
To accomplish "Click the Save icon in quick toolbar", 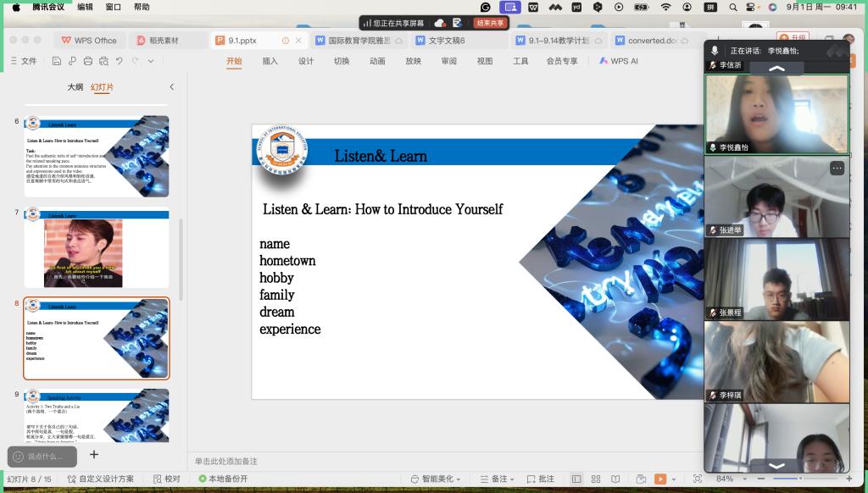I will click(x=57, y=61).
